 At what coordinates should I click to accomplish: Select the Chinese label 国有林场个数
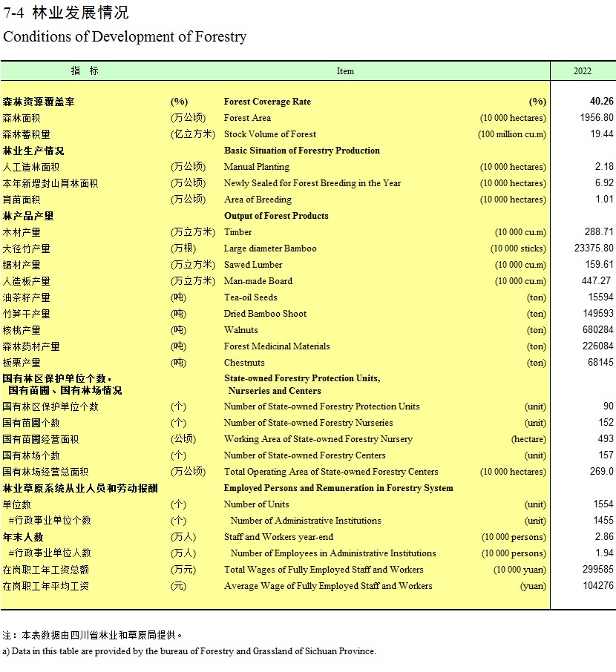point(31,455)
